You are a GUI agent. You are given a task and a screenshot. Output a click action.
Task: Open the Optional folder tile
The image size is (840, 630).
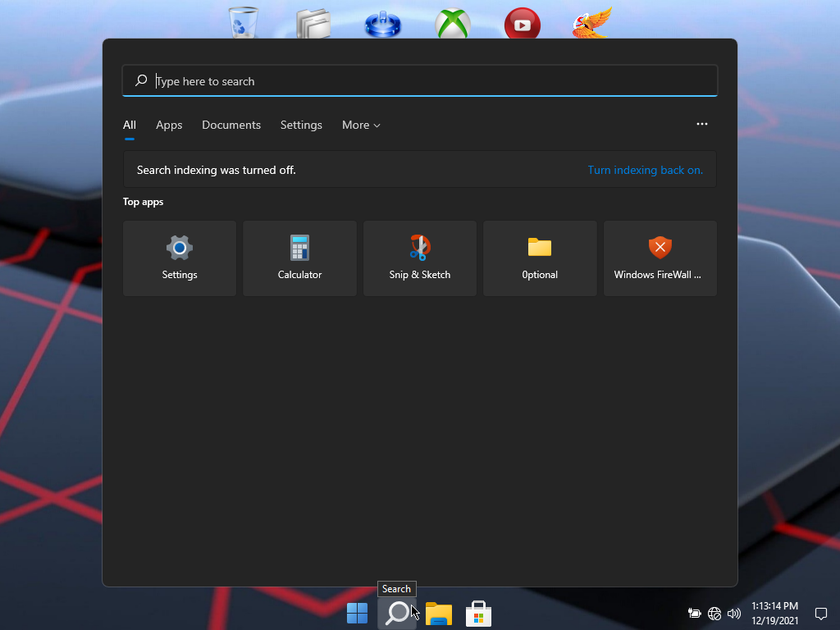click(x=540, y=258)
